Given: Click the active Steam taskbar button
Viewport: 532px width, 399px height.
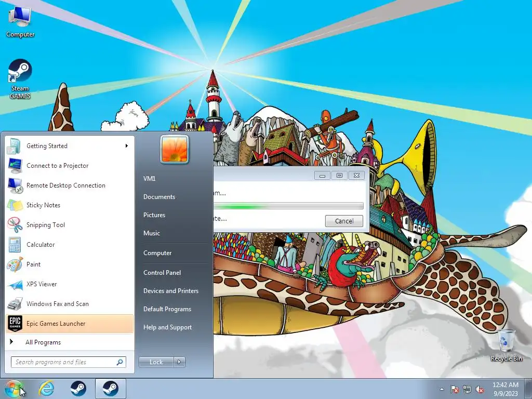Looking at the screenshot, I should pos(110,389).
